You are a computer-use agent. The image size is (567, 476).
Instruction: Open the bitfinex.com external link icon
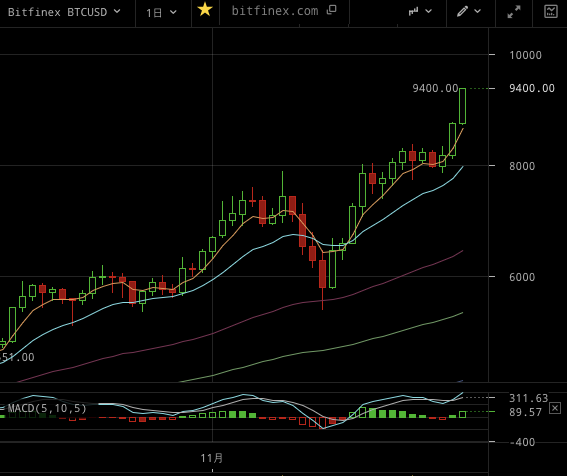pos(332,10)
